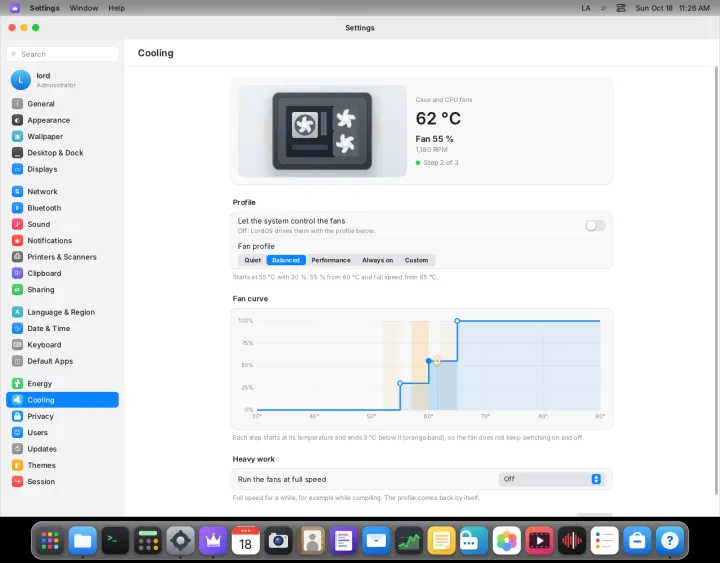Click the Sun Oct 18 date in menu bar

coord(654,8)
